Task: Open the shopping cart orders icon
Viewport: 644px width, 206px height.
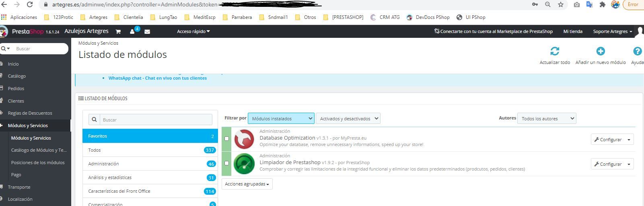Action: coord(118,31)
